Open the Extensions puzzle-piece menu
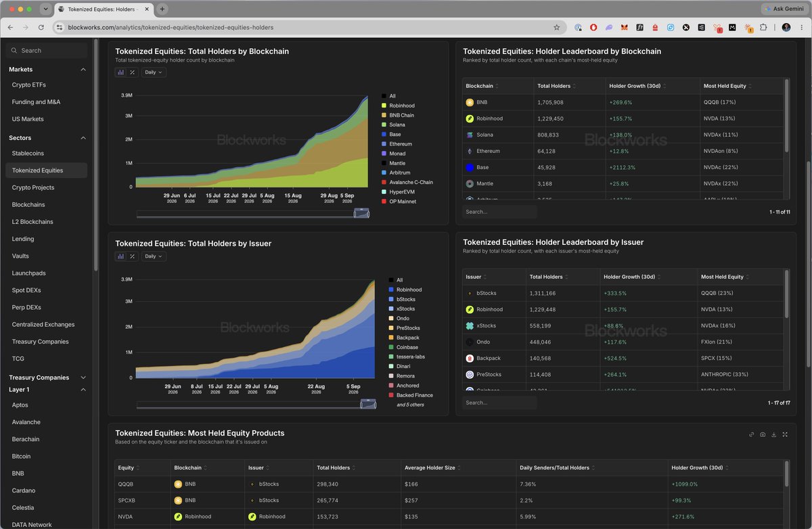 point(764,27)
